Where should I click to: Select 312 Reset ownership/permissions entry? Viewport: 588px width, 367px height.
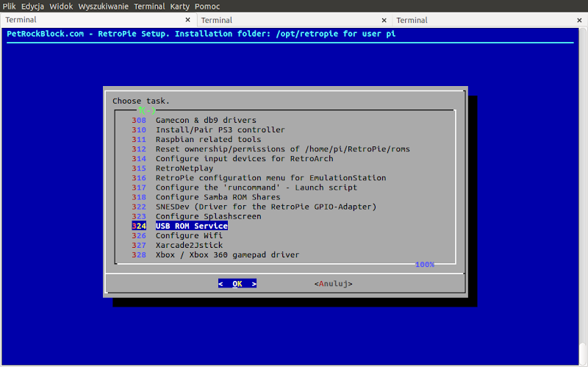[x=270, y=149]
